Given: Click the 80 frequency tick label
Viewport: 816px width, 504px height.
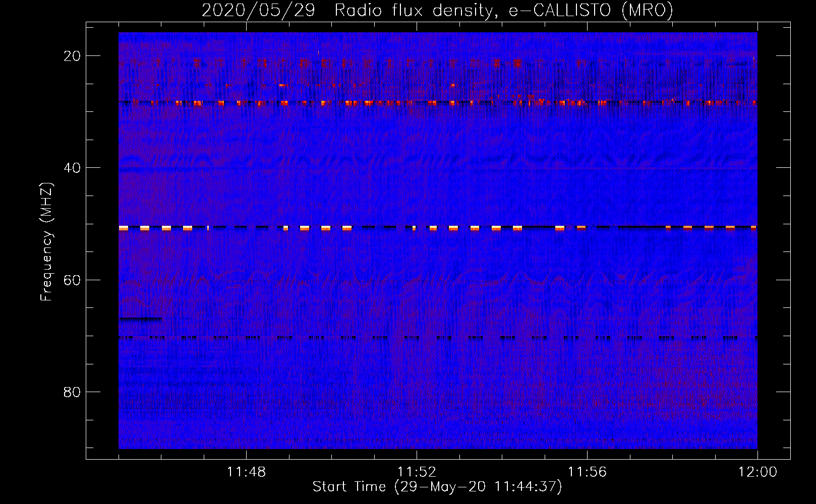Looking at the screenshot, I should (x=72, y=392).
